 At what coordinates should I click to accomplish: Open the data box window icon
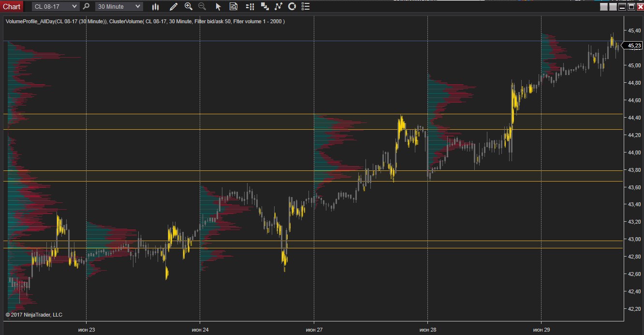point(234,7)
